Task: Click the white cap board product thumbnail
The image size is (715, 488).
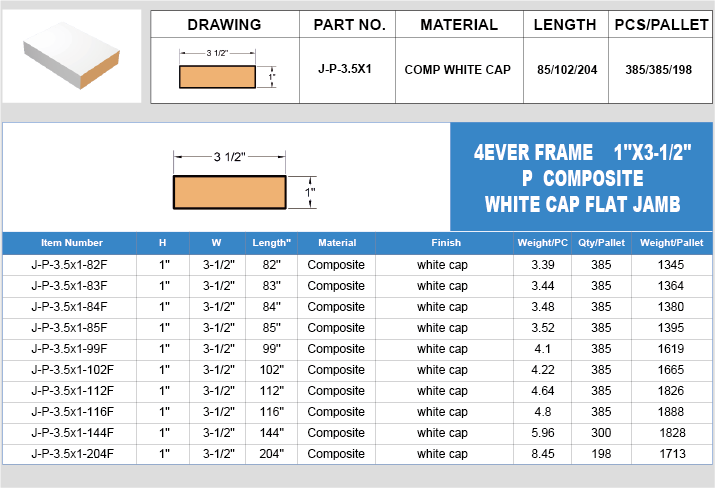Action: pyautogui.click(x=72, y=56)
